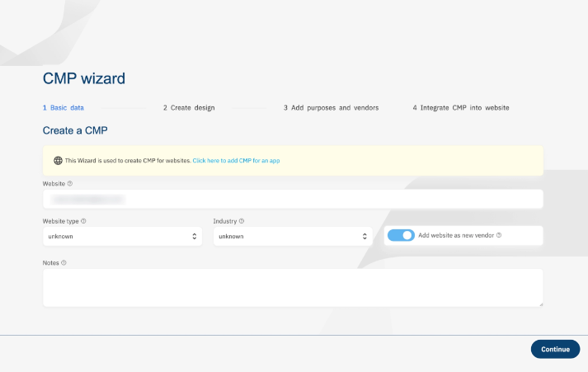Focus the Website input field

tap(293, 199)
